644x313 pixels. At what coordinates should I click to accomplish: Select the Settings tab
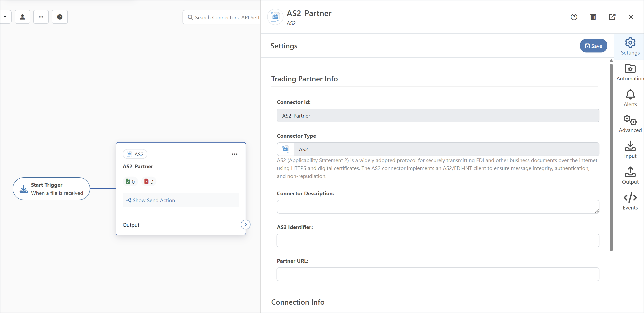(630, 46)
